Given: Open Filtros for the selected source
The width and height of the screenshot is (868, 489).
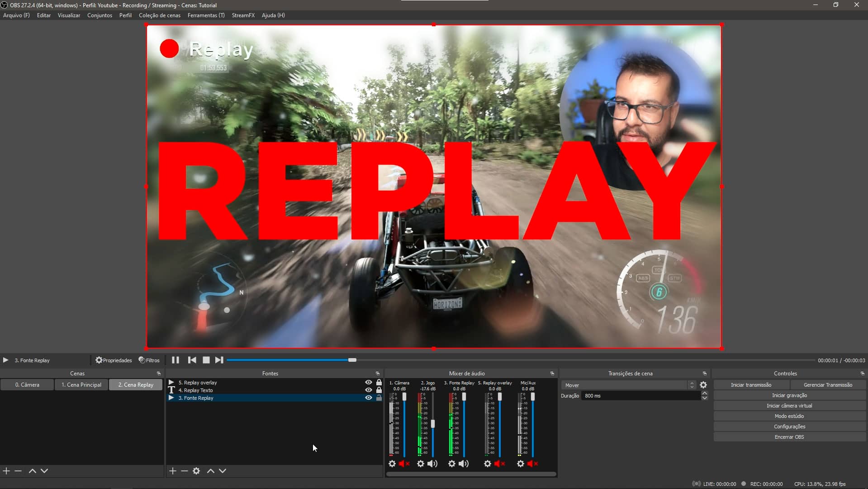Looking at the screenshot, I should pyautogui.click(x=149, y=360).
